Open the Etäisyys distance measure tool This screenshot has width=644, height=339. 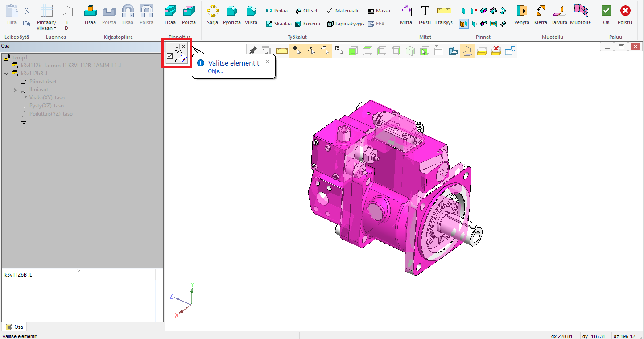pyautogui.click(x=444, y=15)
